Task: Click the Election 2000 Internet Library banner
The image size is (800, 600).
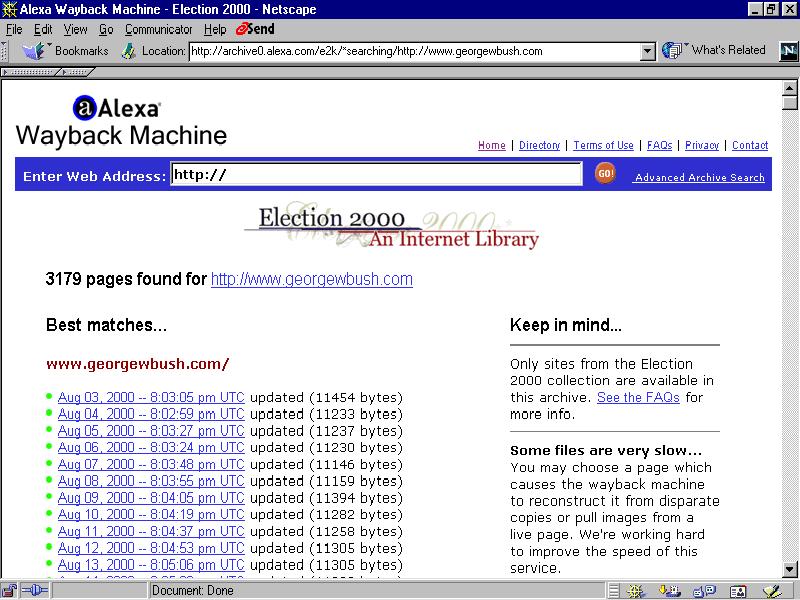Action: point(391,228)
